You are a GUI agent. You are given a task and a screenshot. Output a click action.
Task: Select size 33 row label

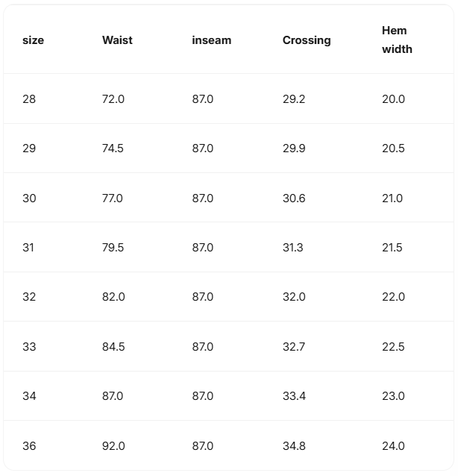click(29, 347)
